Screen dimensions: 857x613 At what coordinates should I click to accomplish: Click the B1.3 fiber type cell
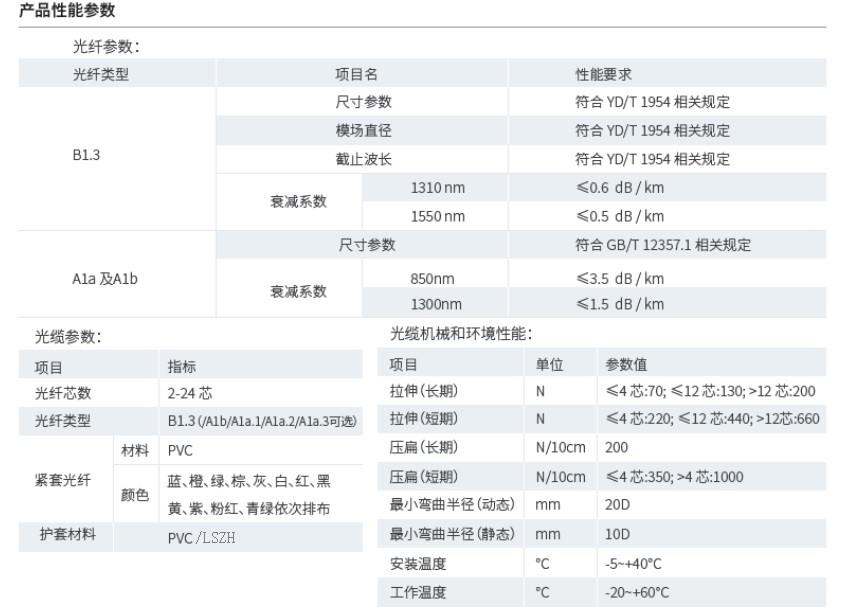(x=86, y=155)
